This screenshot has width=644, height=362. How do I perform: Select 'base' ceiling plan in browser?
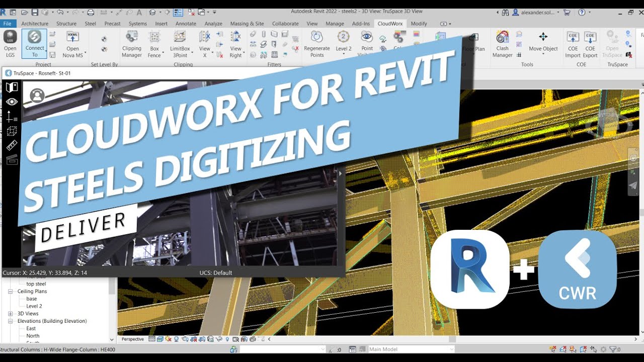point(32,299)
